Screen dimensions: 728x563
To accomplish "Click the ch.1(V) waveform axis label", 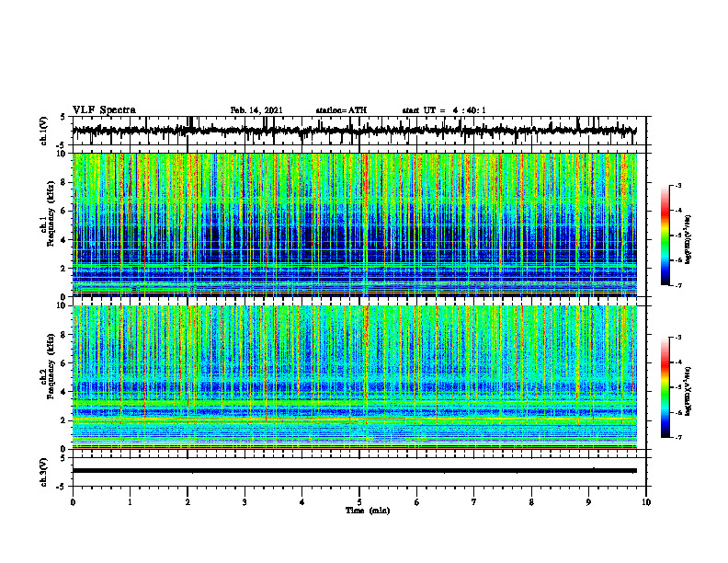I will point(44,131).
